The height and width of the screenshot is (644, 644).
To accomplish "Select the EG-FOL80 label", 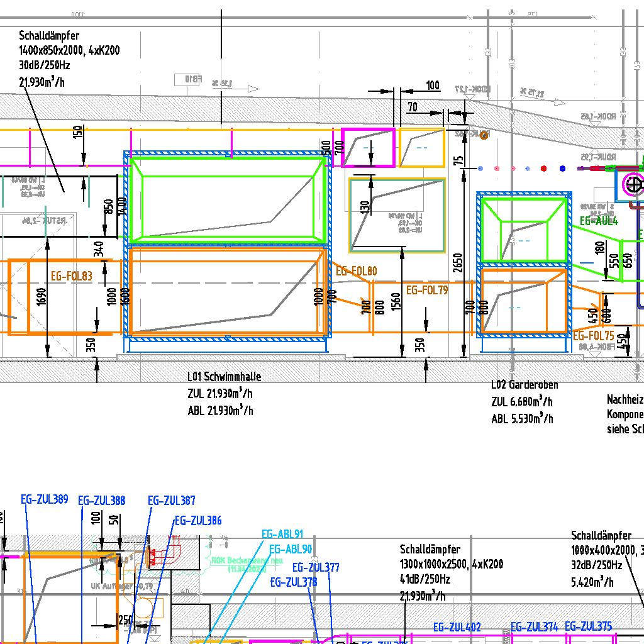I will pyautogui.click(x=356, y=272).
